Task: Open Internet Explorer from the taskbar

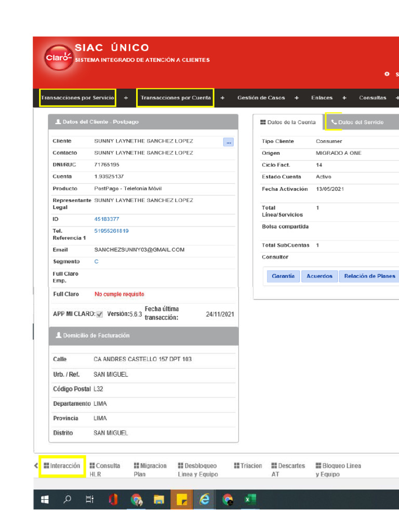Action: point(205,500)
